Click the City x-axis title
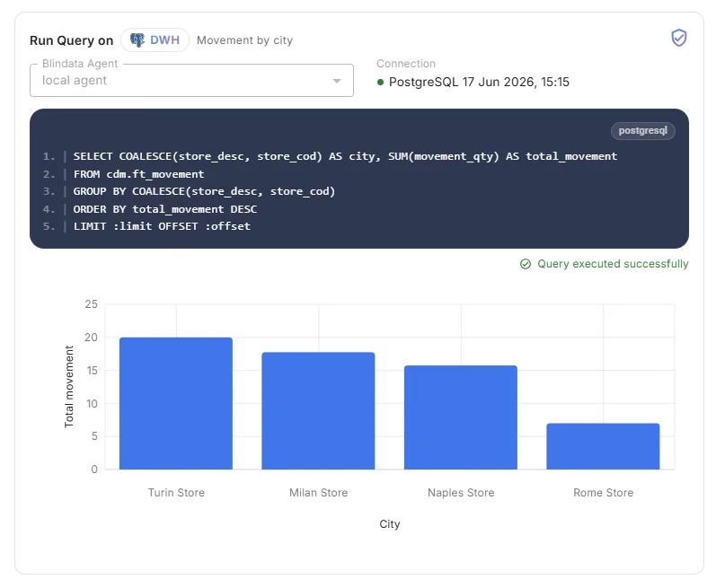 point(390,523)
